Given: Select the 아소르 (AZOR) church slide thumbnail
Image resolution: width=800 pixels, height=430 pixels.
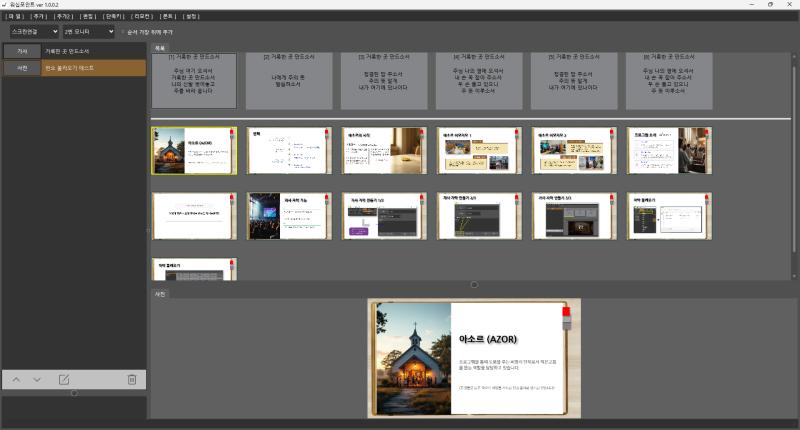Looking at the screenshot, I should coord(193,150).
